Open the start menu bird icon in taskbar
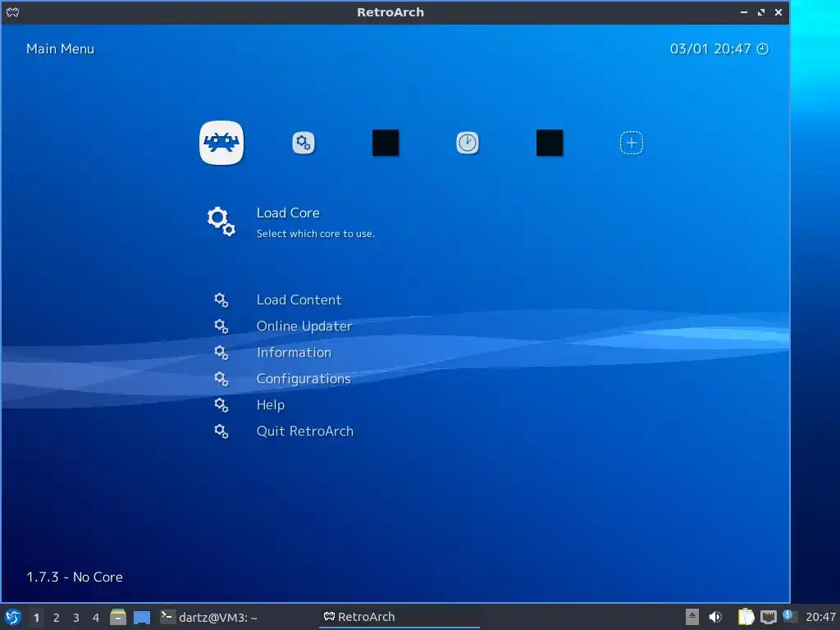 coord(13,617)
